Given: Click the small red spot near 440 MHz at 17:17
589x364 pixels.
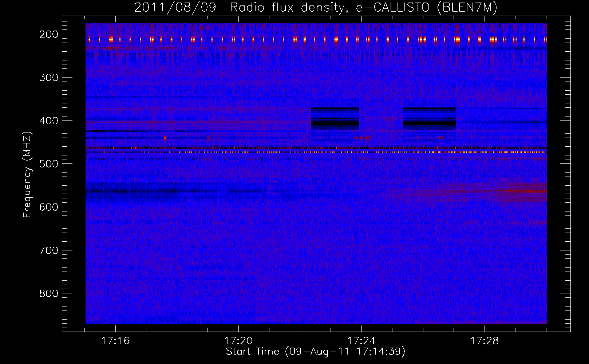Looking at the screenshot, I should [165, 138].
